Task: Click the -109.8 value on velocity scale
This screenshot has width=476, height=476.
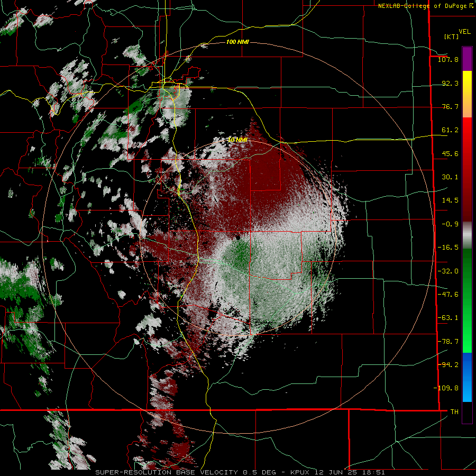Action: (446, 388)
